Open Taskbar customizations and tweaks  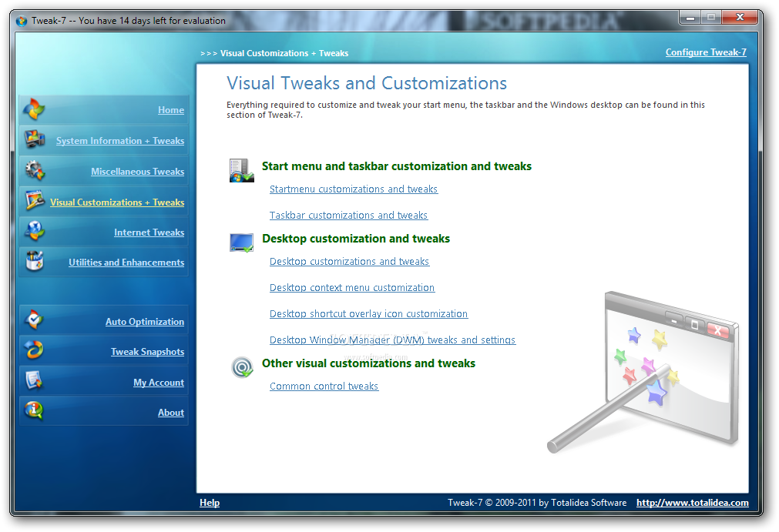click(x=349, y=216)
